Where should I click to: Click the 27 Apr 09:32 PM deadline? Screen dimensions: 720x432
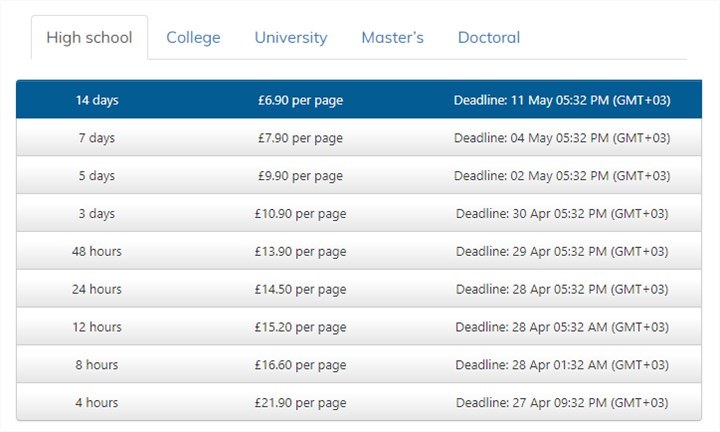coord(562,403)
